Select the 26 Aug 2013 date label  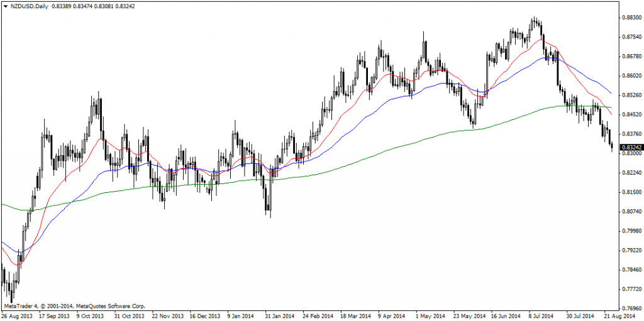pyautogui.click(x=19, y=317)
